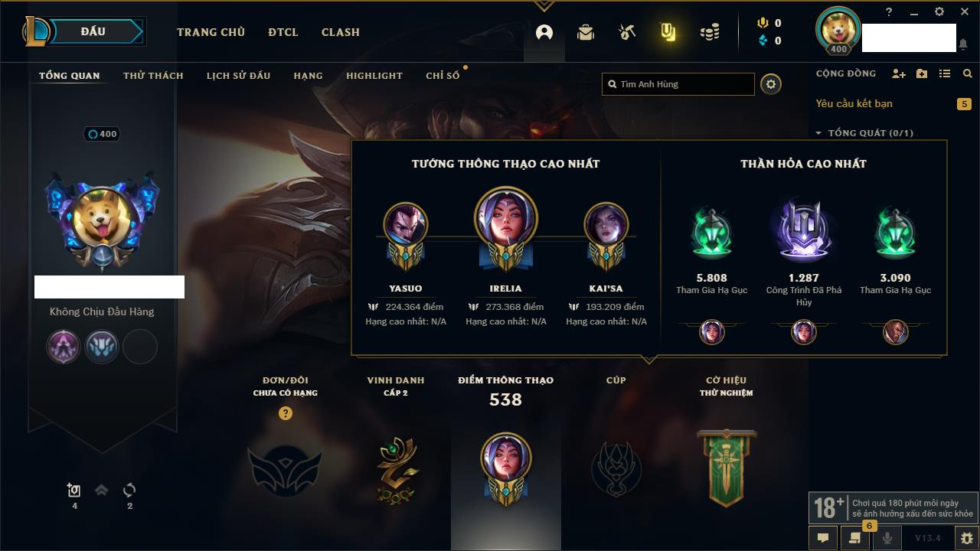Open the friends list search icon

click(x=968, y=73)
